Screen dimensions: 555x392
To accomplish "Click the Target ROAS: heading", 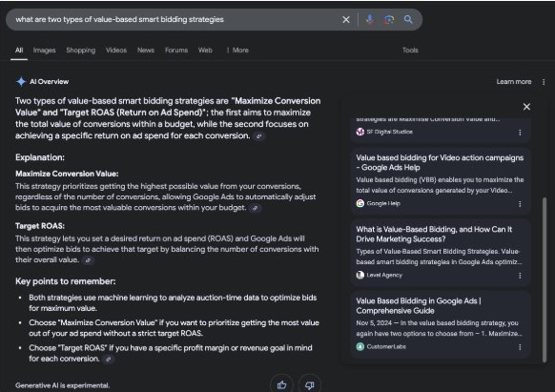I will (40, 226).
